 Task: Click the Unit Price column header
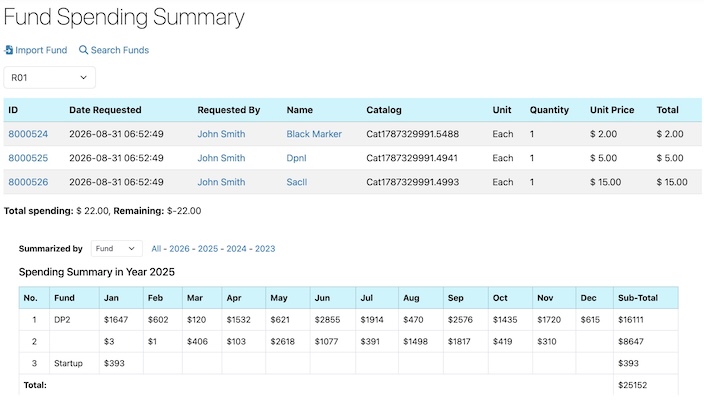point(612,110)
